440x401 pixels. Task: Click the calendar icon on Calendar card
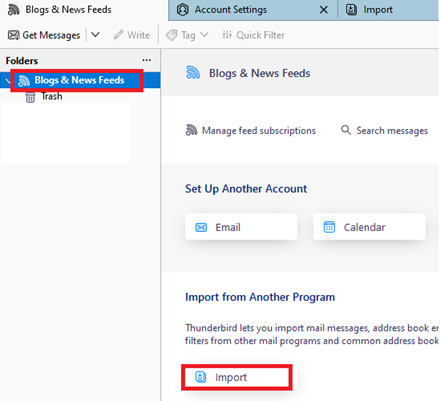(x=329, y=227)
